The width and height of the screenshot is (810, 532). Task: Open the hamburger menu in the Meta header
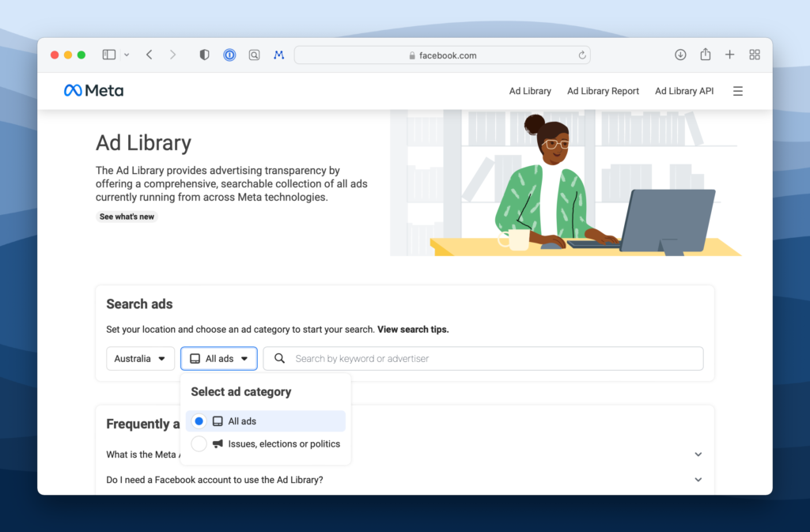(x=737, y=91)
